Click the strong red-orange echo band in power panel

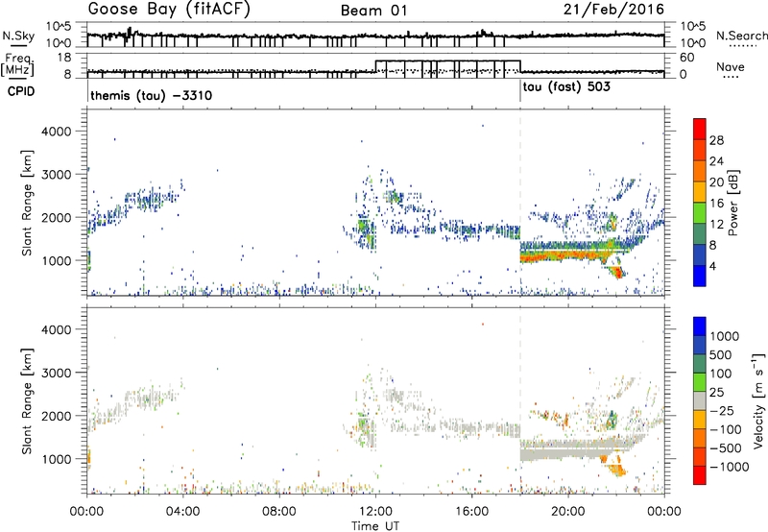pyautogui.click(x=564, y=255)
